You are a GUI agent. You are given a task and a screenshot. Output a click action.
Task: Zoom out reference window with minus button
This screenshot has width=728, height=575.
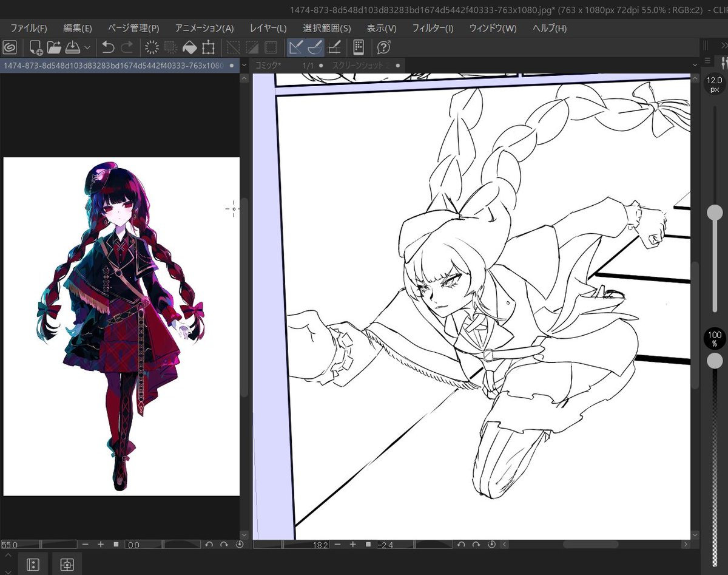tap(86, 545)
